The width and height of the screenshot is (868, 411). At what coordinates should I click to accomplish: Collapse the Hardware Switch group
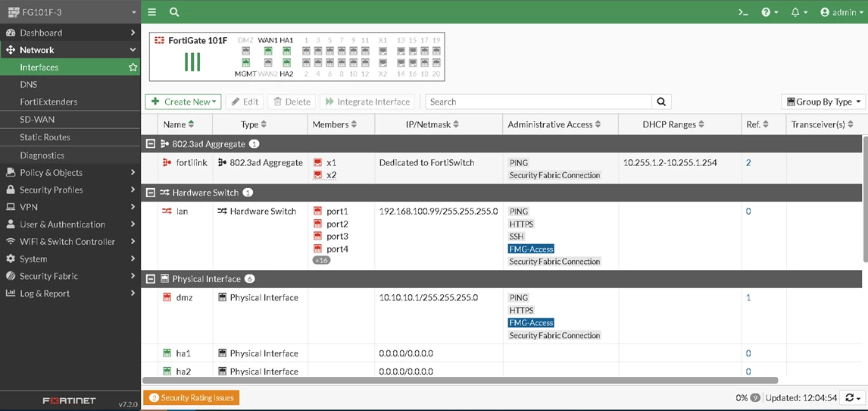coord(149,193)
